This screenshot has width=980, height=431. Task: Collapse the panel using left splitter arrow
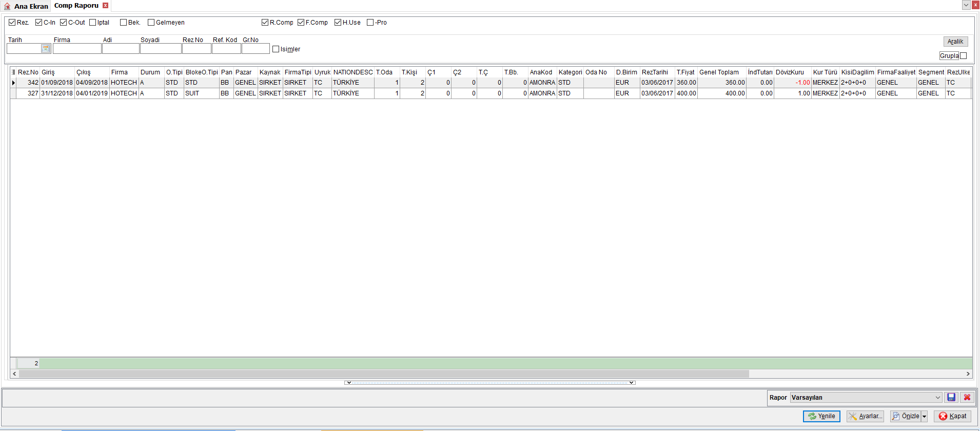point(348,383)
